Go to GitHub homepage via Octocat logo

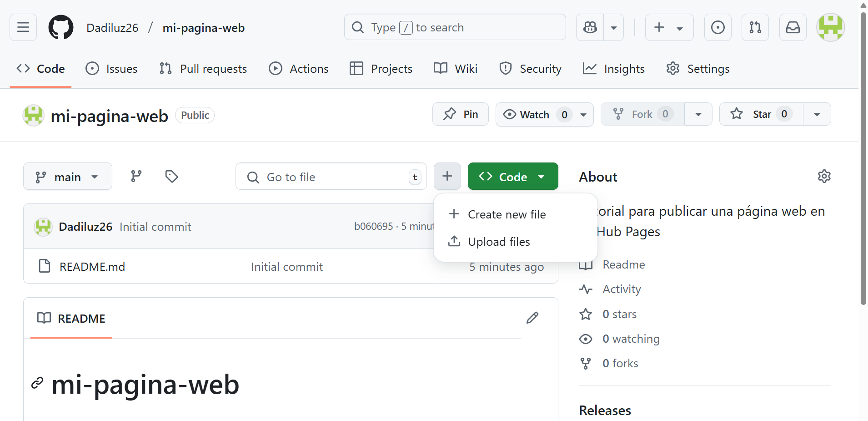pos(61,27)
